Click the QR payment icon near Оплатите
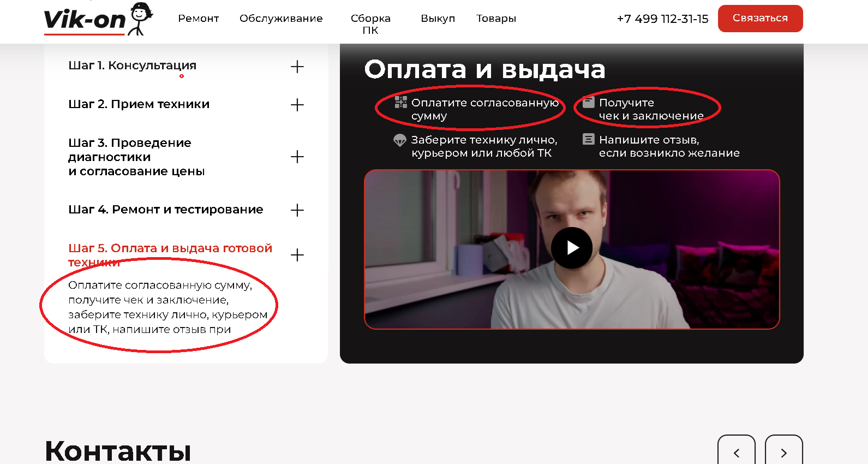This screenshot has width=868, height=464. (x=401, y=102)
